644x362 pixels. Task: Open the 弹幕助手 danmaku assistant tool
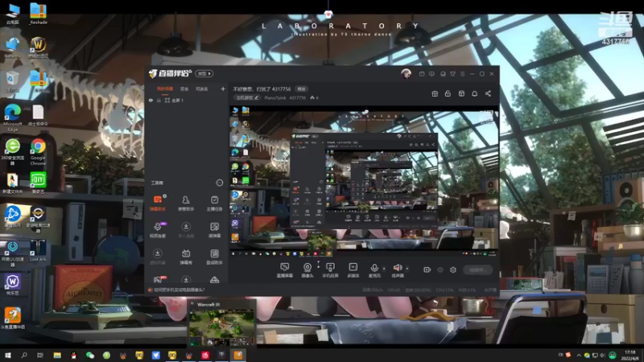point(157,203)
